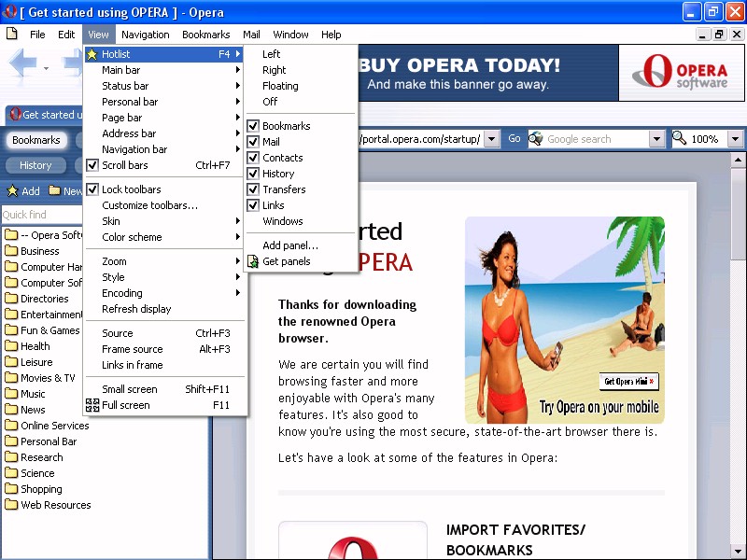Click the Shopping bookmark folder icon

[x=11, y=488]
